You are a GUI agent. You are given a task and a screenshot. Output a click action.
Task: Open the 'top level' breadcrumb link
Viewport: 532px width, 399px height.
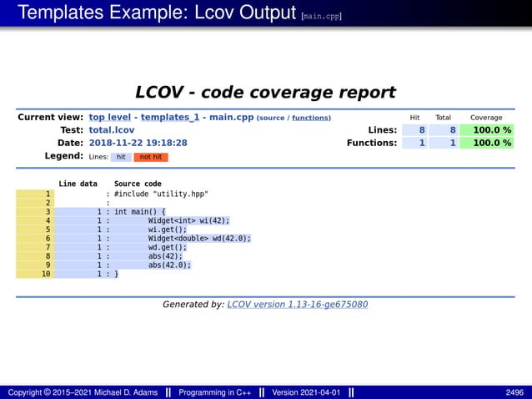(109, 118)
